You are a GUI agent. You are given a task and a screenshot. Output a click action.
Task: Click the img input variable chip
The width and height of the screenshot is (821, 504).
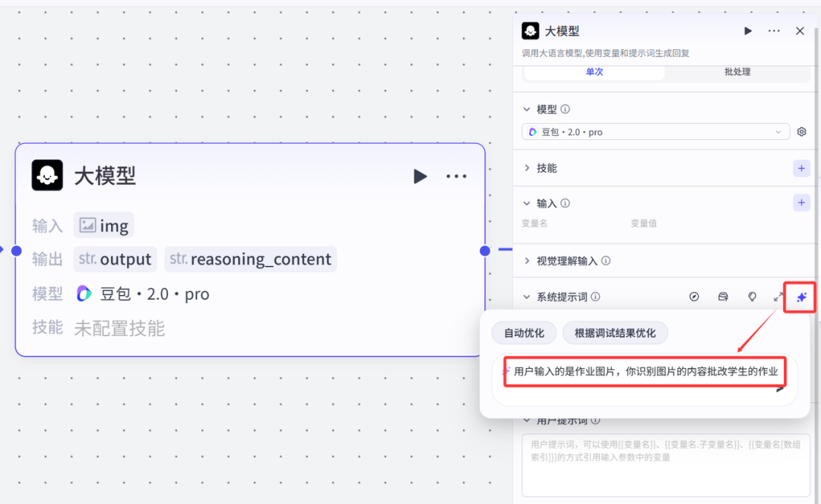pos(103,226)
